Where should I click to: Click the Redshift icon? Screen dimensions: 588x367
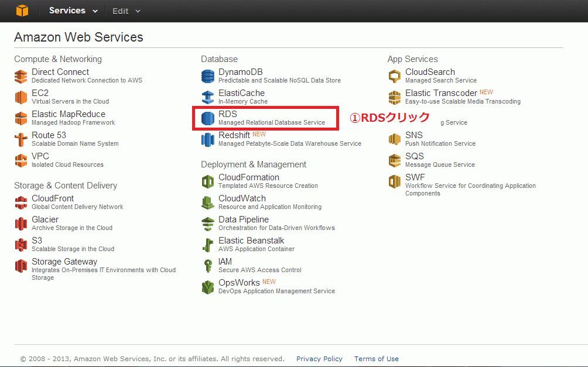click(x=208, y=140)
